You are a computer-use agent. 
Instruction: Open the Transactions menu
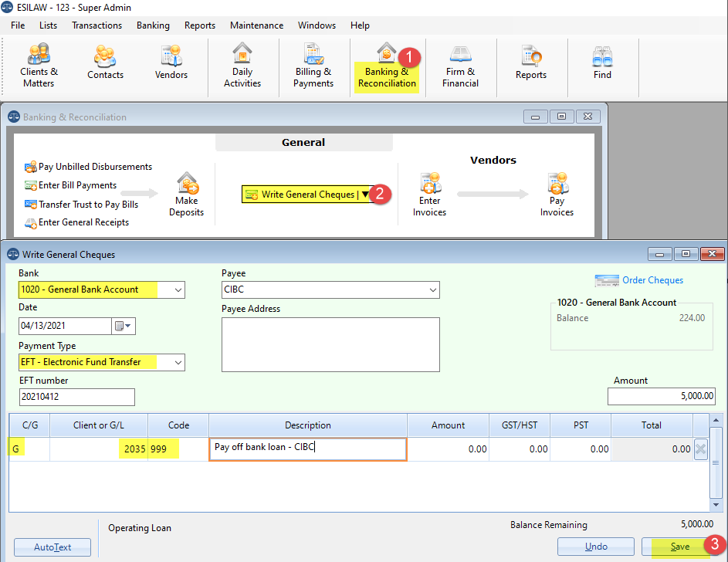(x=97, y=25)
